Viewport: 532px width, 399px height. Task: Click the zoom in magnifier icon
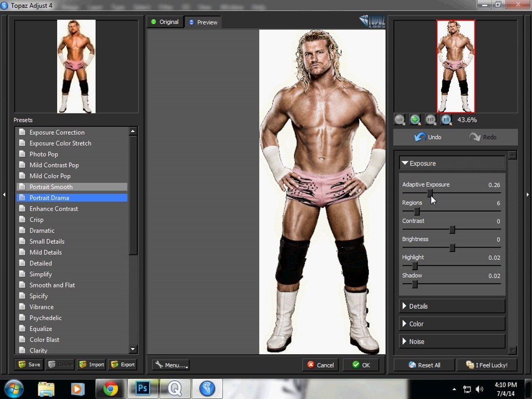(x=415, y=120)
